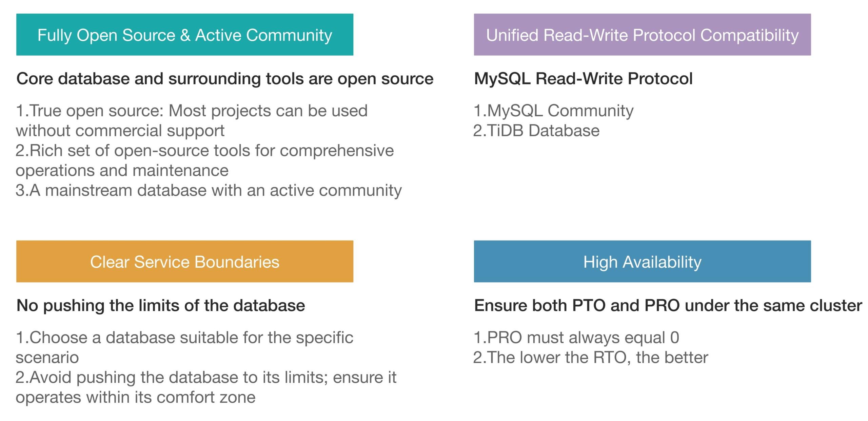This screenshot has width=868, height=421.
Task: Click the Choose a database suitable item
Action: tap(184, 338)
